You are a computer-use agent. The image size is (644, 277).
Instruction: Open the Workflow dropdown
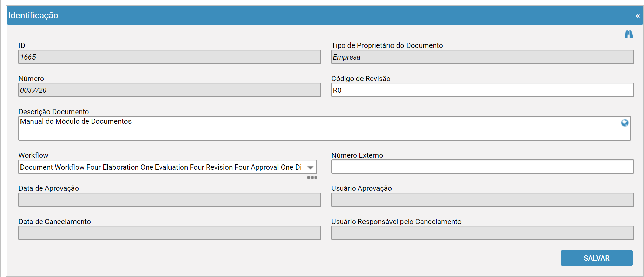pos(310,167)
